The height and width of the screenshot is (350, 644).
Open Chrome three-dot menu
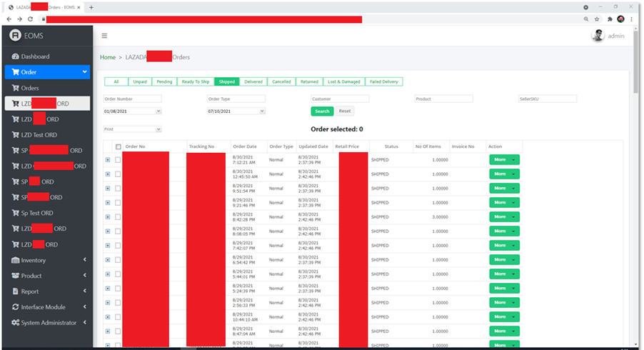tap(632, 19)
